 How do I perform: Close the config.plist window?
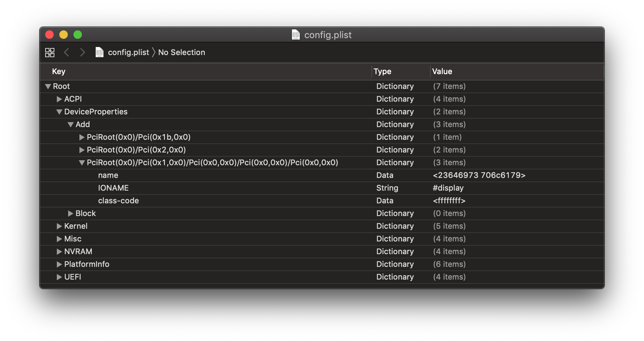tap(49, 35)
